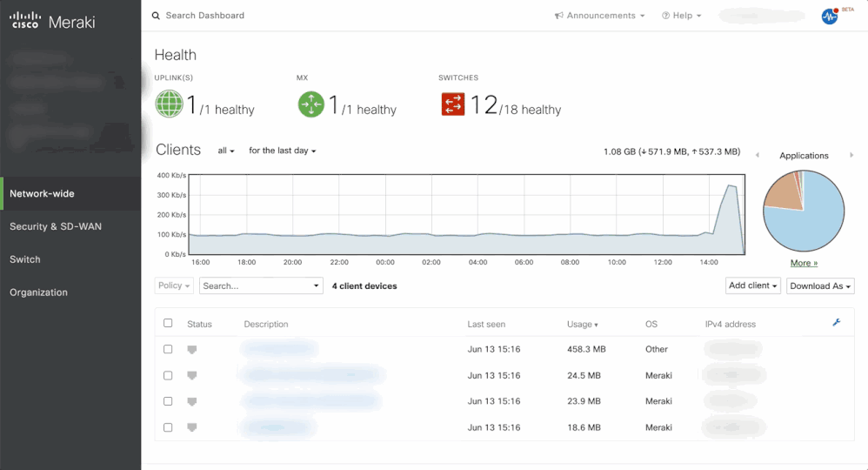Open the table column settings wrench
868x470 pixels.
click(837, 323)
